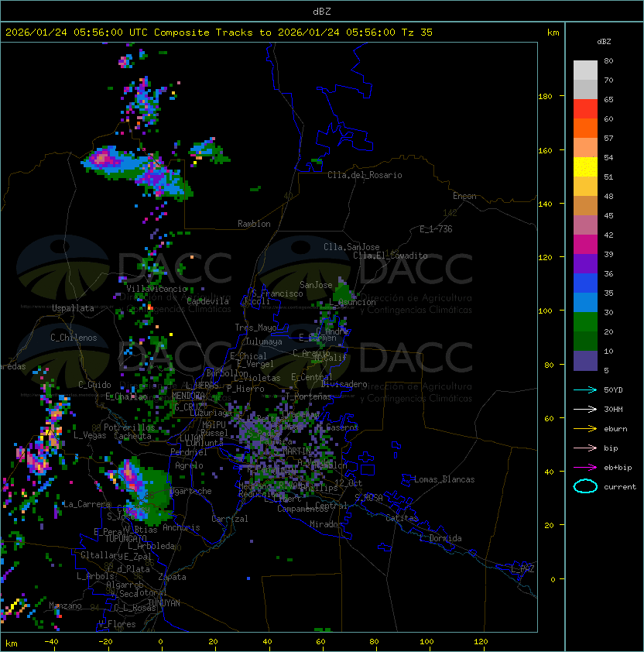This screenshot has width=644, height=652.
Task: Click the 'Cacheuta' place label
Action: pos(132,436)
